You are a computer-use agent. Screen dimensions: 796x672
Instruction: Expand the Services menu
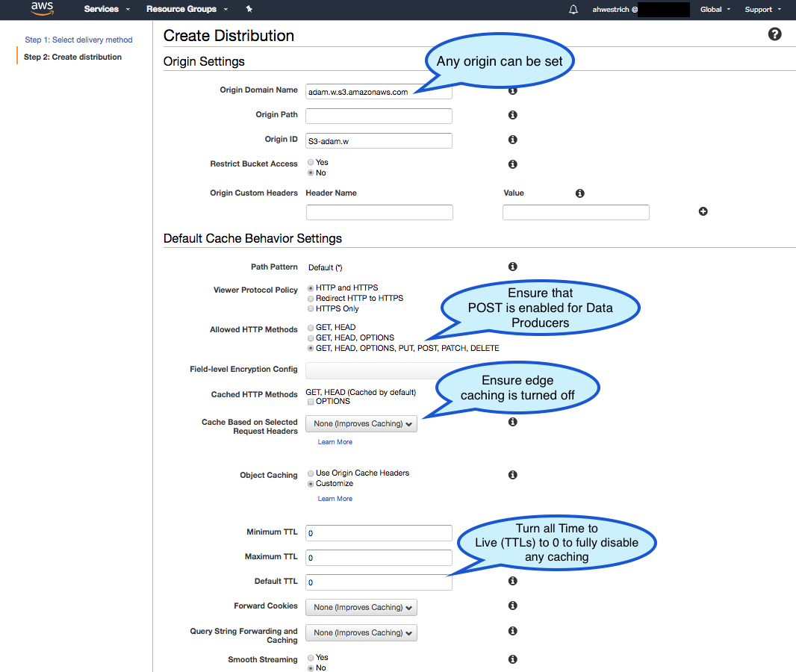107,9
